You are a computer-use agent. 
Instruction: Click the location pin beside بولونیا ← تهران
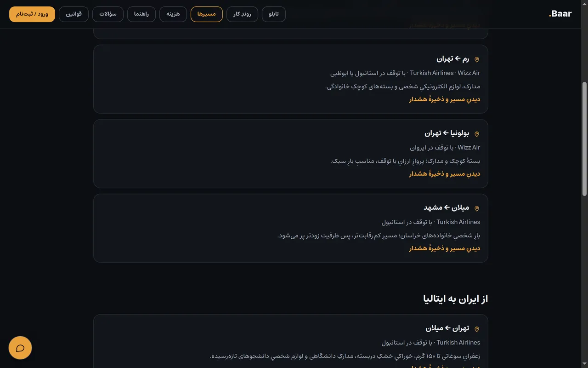click(477, 134)
